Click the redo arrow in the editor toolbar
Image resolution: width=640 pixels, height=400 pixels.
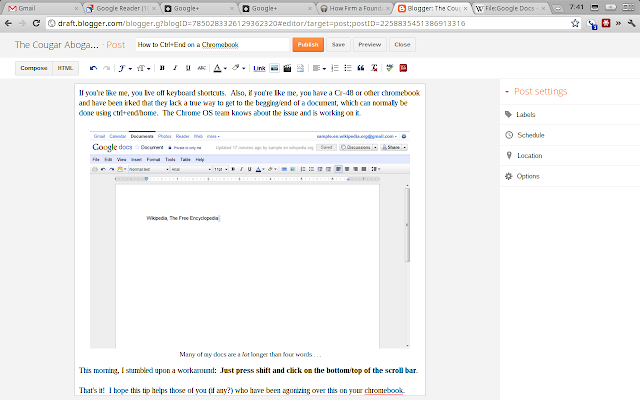click(x=107, y=68)
